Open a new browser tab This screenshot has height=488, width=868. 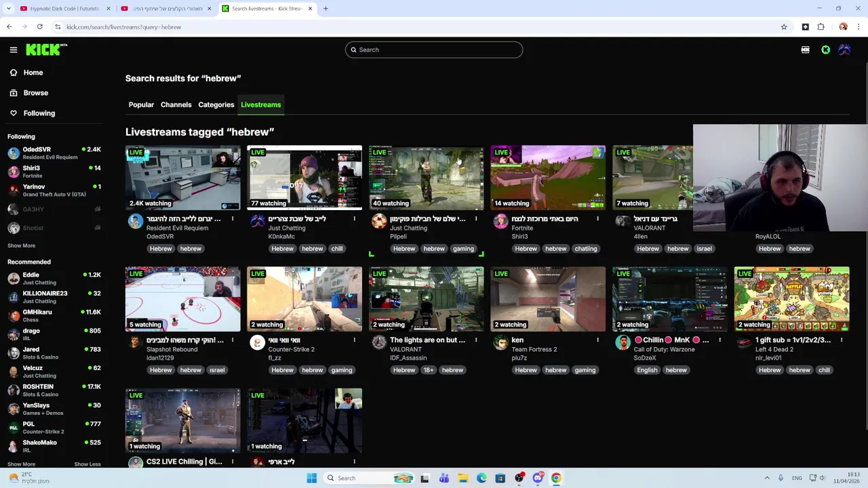(325, 9)
